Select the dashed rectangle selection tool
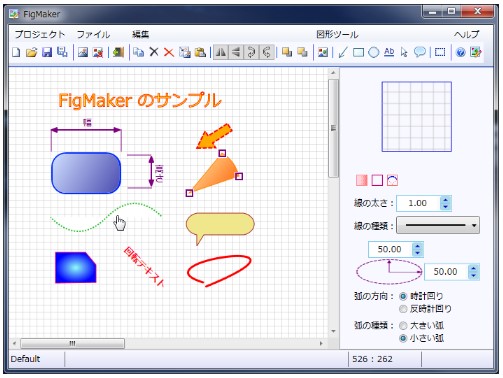The height and width of the screenshot is (378, 503). 440,52
